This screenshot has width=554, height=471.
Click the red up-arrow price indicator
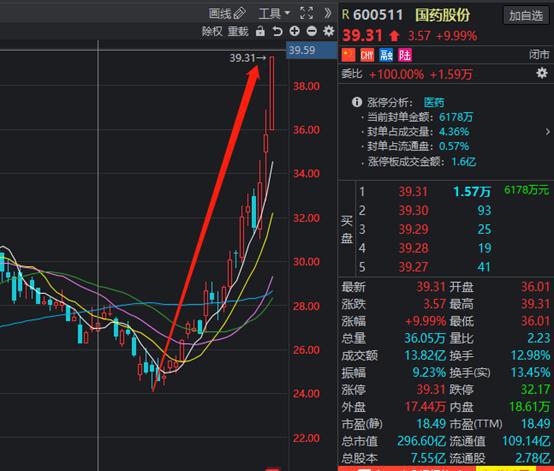tap(394, 36)
